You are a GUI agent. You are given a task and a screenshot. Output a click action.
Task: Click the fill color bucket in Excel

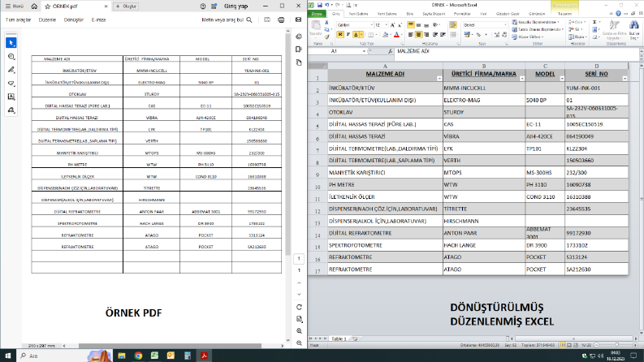pos(385,35)
